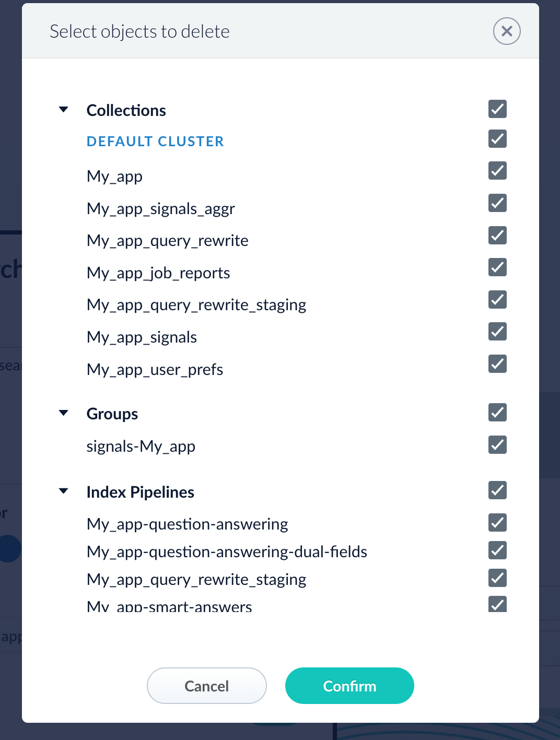
Task: Uncheck the Index Pipelines section checkbox
Action: coord(497,490)
